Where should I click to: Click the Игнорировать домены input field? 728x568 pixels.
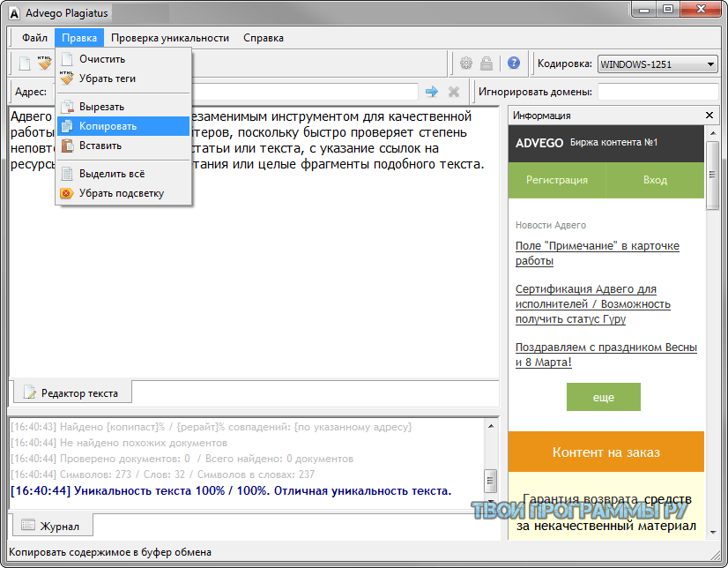click(x=657, y=92)
